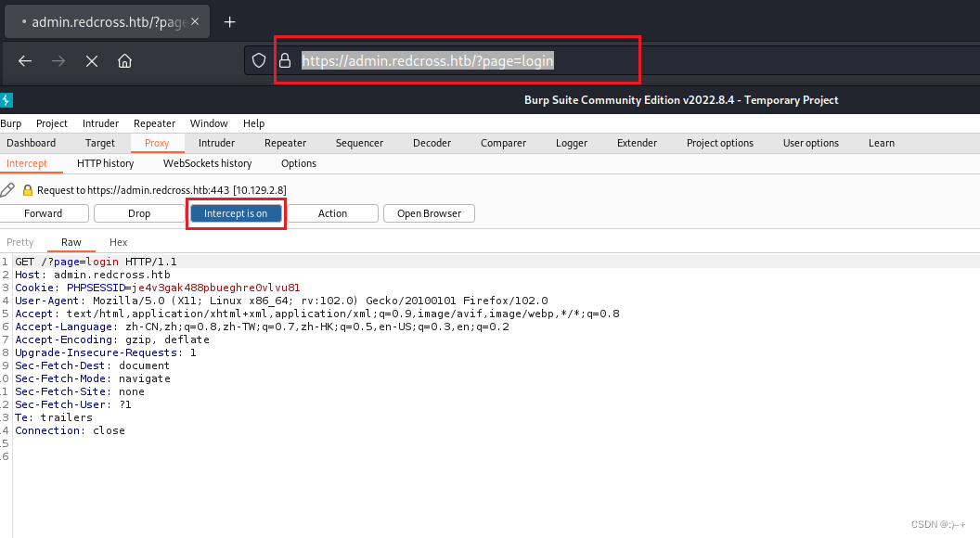Open the Action menu for the request

coord(332,212)
